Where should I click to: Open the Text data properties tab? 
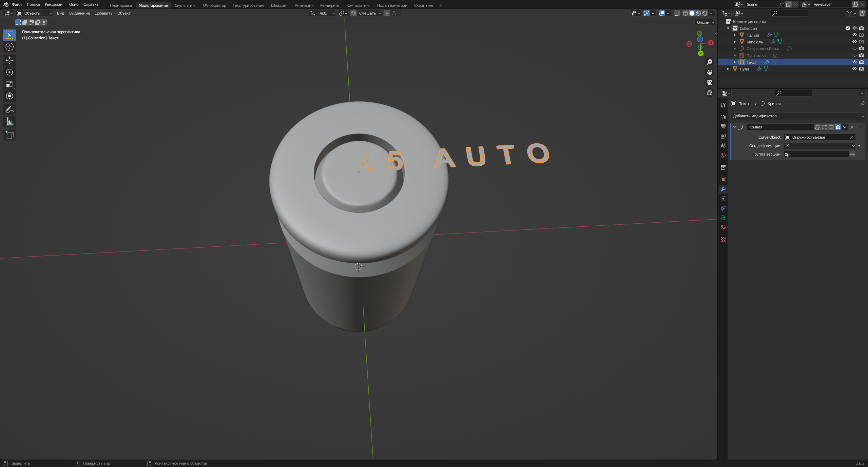coord(723,218)
